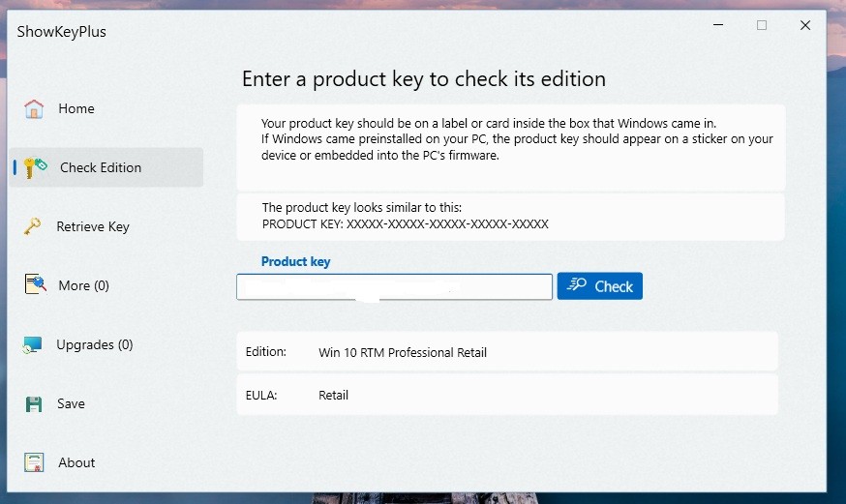846x504 pixels.
Task: Click the Save floppy disk icon
Action: tap(34, 403)
